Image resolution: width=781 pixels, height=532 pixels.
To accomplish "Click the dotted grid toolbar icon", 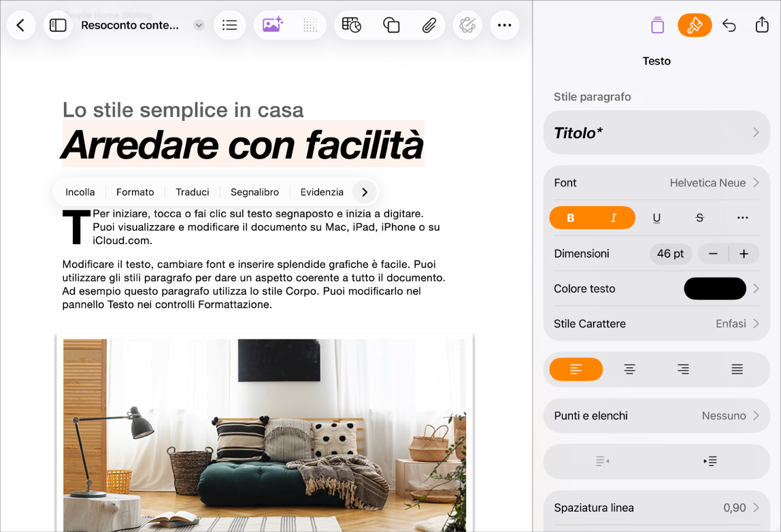I will tap(310, 25).
